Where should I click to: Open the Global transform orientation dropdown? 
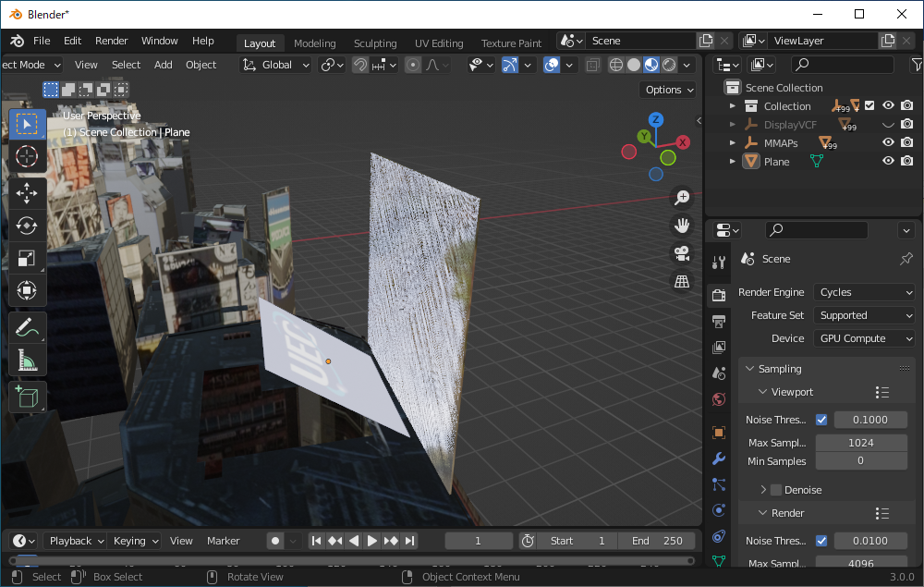tap(275, 65)
